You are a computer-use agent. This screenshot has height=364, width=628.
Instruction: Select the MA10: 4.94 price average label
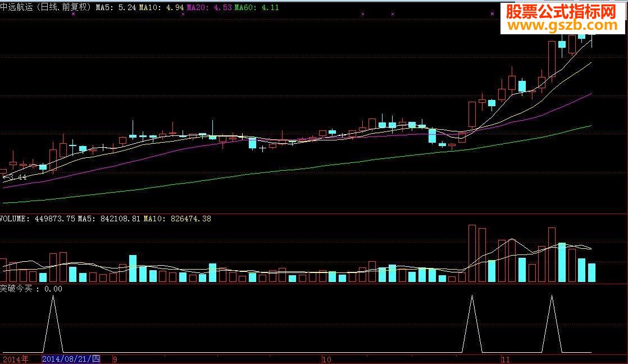(162, 7)
